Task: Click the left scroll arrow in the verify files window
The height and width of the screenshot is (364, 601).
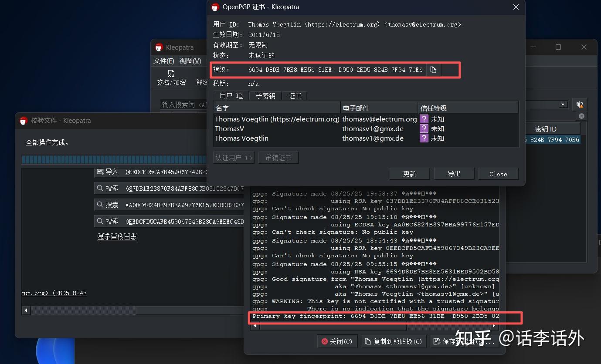Action: coord(26,310)
